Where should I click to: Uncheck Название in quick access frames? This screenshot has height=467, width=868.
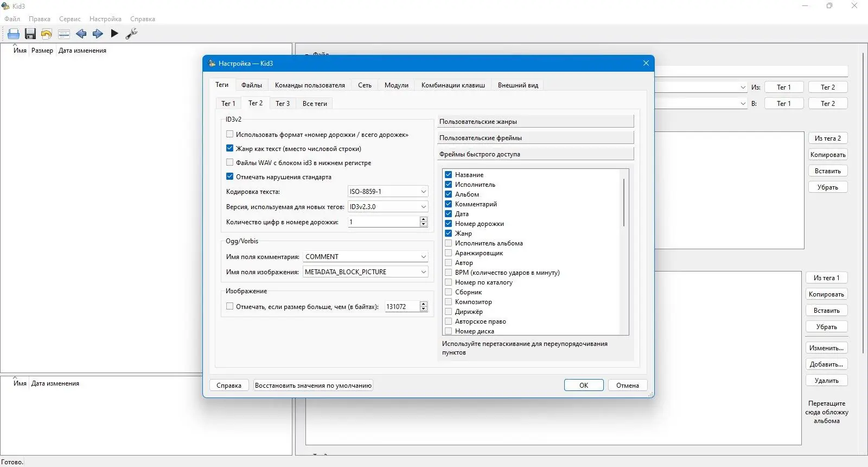(x=449, y=175)
